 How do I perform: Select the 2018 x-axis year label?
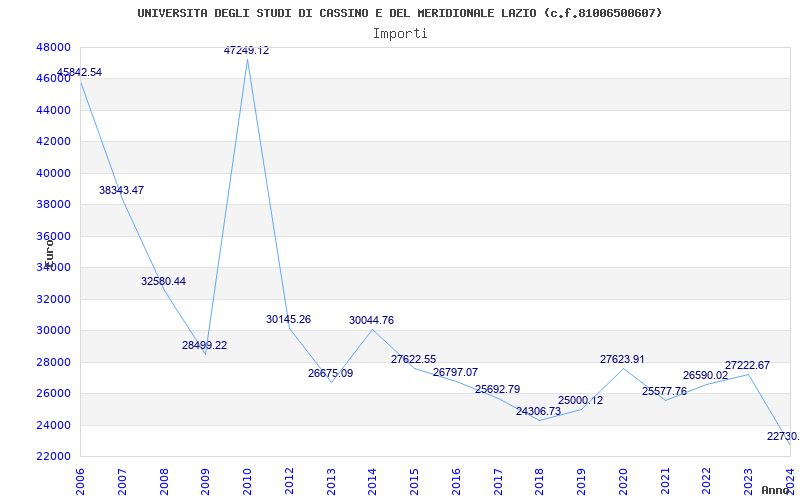click(539, 482)
